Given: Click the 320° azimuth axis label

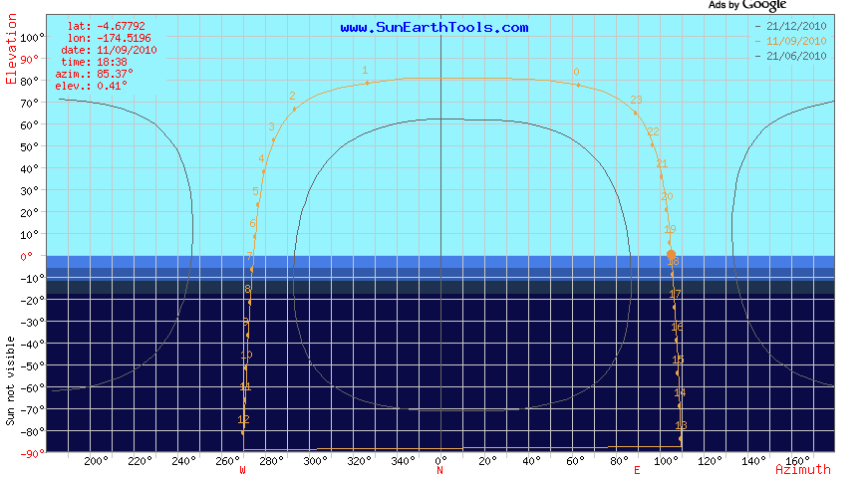Looking at the screenshot, I should [360, 461].
